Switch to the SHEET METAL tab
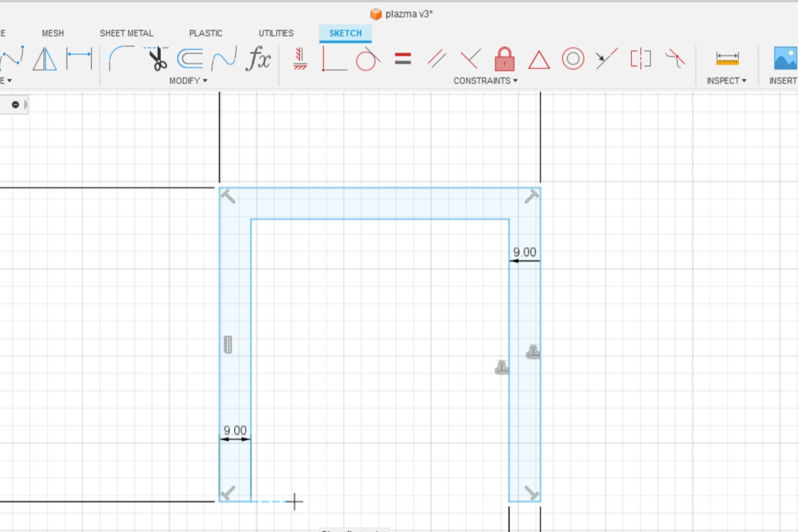This screenshot has width=798, height=532. coord(126,33)
